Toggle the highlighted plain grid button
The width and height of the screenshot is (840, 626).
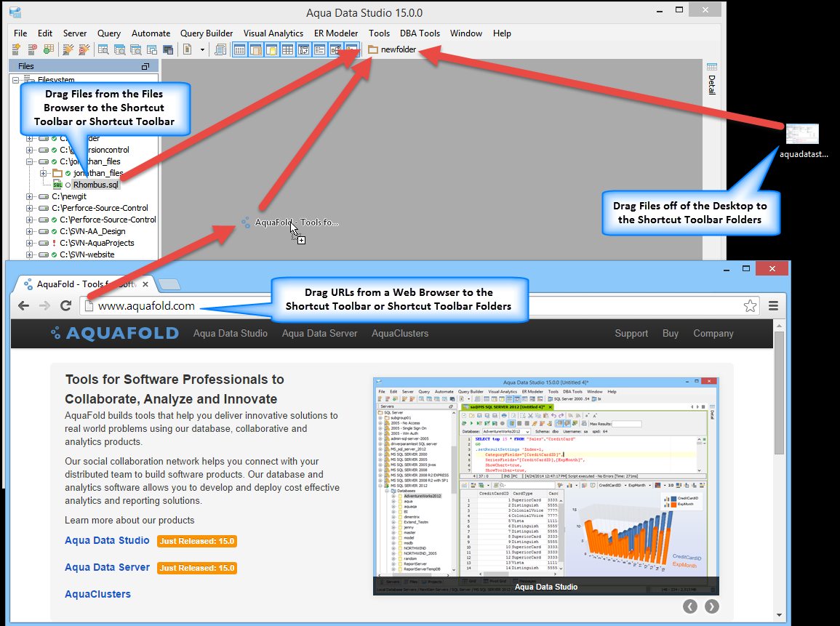288,49
